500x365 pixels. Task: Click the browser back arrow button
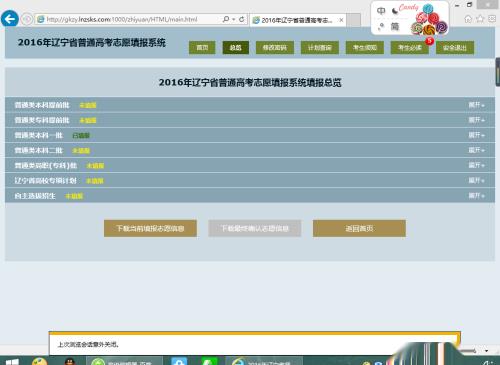click(10, 19)
